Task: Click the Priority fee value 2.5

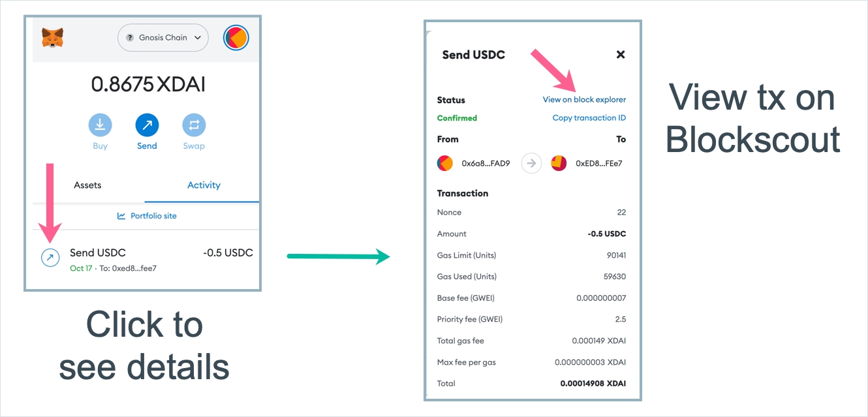Action: point(620,320)
